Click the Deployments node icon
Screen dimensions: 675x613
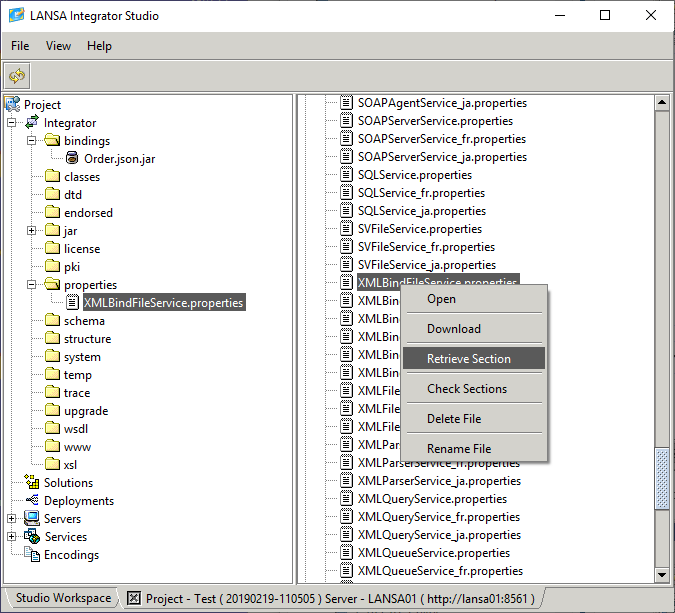tap(32, 500)
